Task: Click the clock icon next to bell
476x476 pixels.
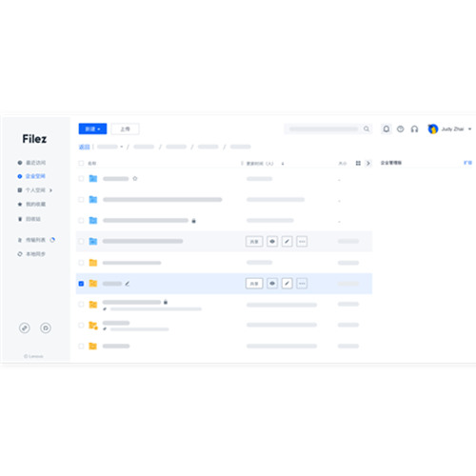Action: 401,129
